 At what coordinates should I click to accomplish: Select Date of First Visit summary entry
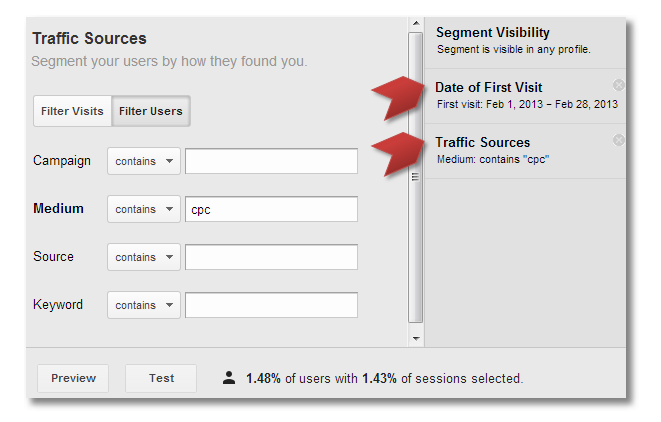525,96
